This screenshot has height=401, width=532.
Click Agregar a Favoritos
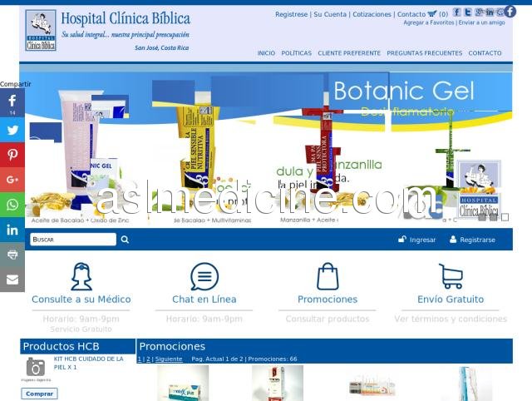pyautogui.click(x=429, y=22)
